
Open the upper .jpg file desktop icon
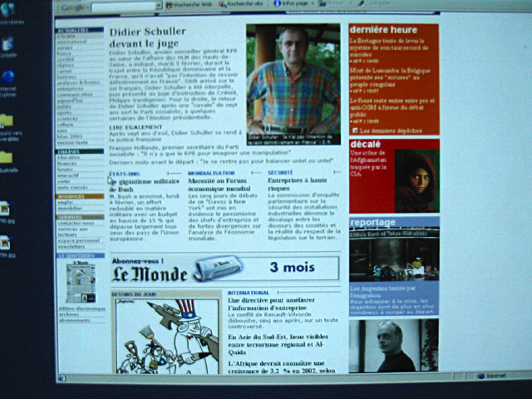pos(5,208)
